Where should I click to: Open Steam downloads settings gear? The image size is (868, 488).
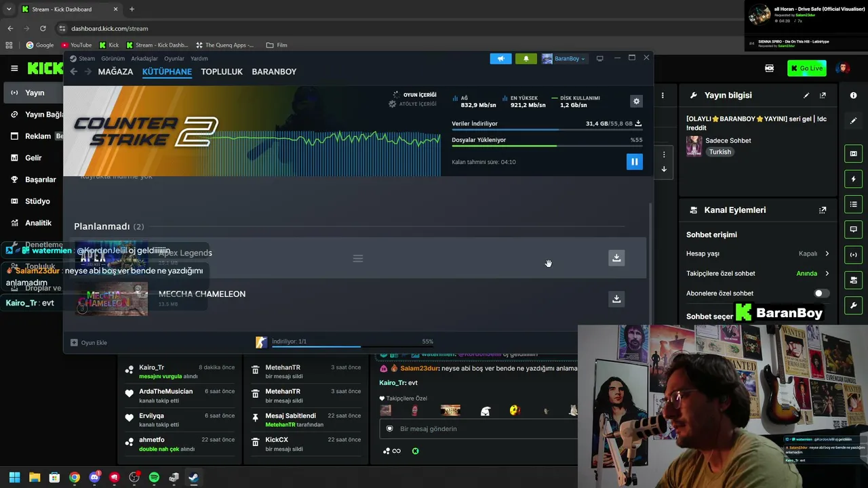pyautogui.click(x=636, y=101)
